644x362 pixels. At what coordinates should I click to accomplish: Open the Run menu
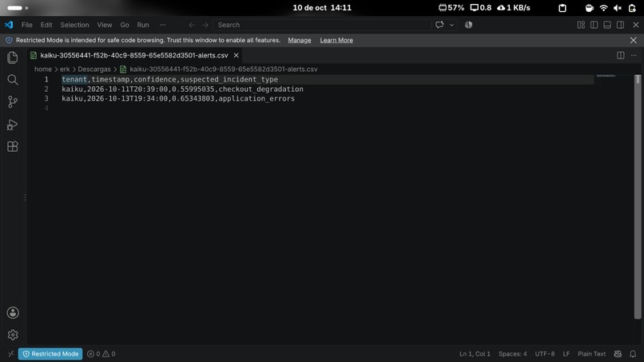(143, 25)
